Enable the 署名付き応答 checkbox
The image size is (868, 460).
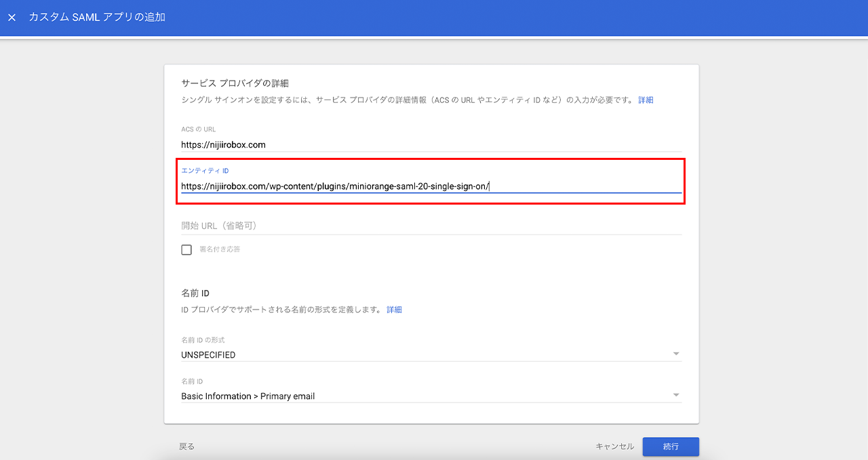(x=186, y=250)
